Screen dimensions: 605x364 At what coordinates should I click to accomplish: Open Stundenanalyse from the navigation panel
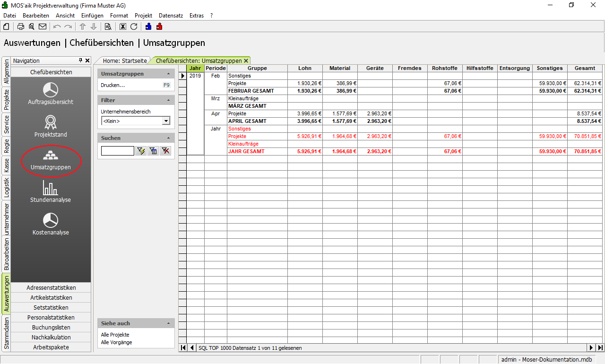tap(51, 191)
